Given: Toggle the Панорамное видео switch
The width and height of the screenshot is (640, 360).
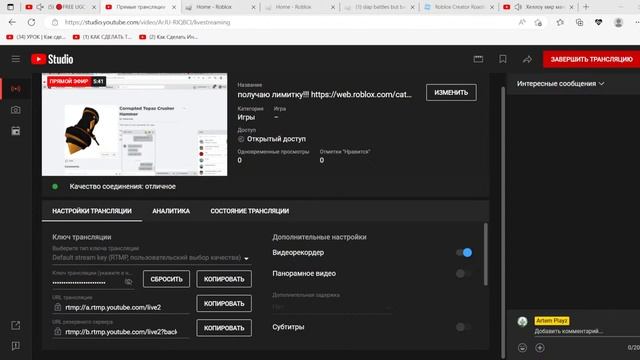Looking at the screenshot, I should [x=464, y=273].
